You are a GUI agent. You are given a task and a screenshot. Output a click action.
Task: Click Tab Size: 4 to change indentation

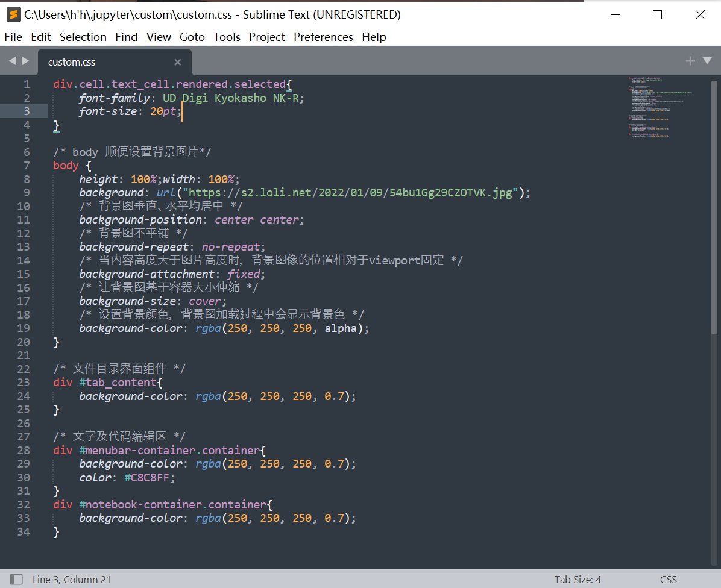click(x=578, y=579)
